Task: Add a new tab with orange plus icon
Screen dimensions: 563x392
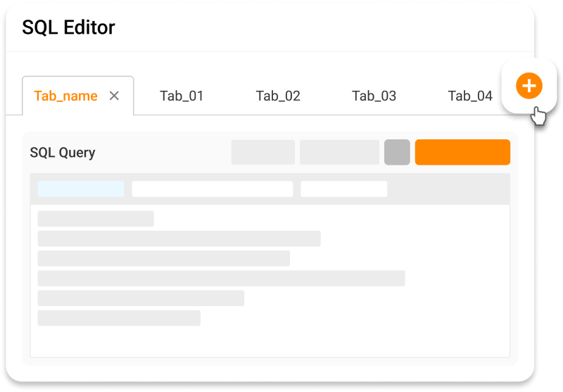Action: pos(529,86)
